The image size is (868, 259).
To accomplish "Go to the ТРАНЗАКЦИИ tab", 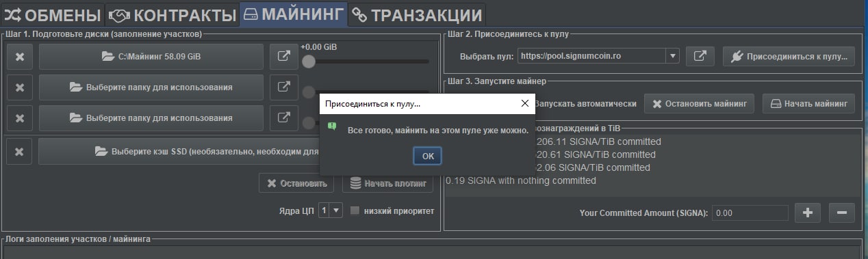I will (416, 14).
